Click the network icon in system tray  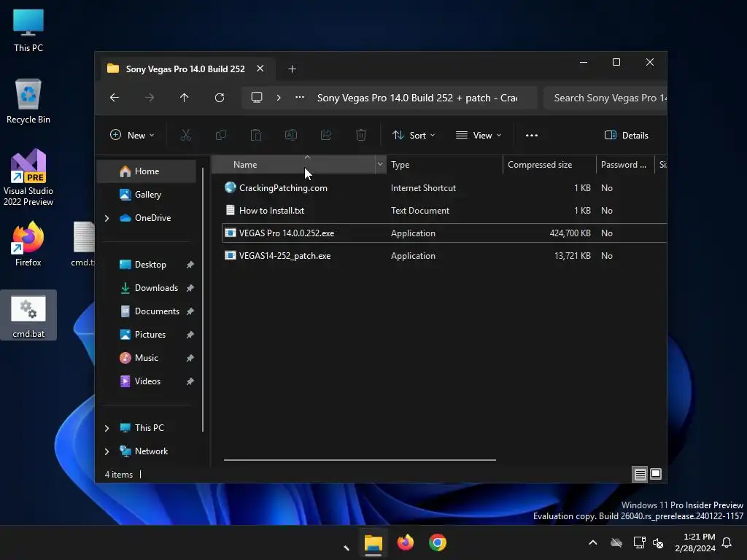[x=639, y=542]
